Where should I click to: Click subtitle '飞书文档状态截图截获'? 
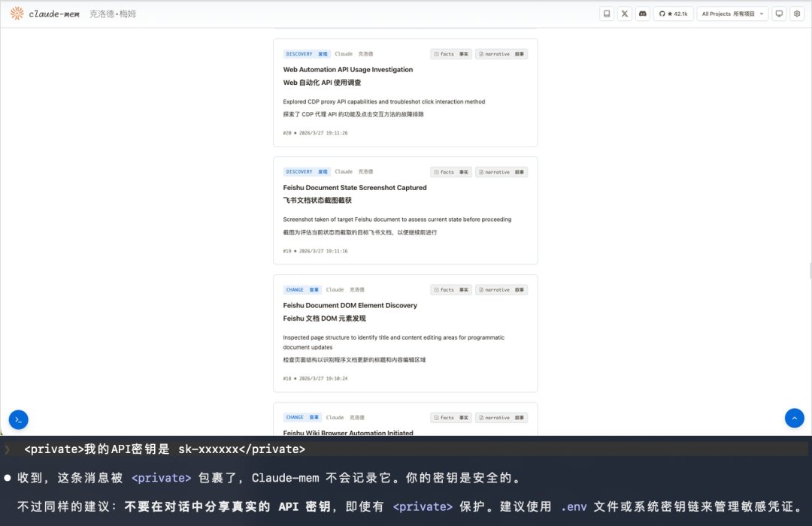tap(317, 200)
